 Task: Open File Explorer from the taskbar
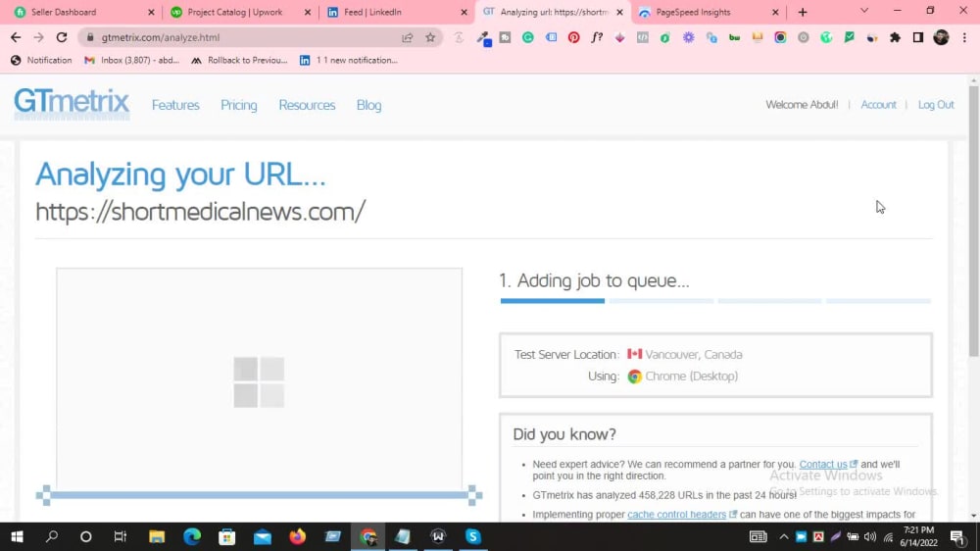click(x=156, y=536)
